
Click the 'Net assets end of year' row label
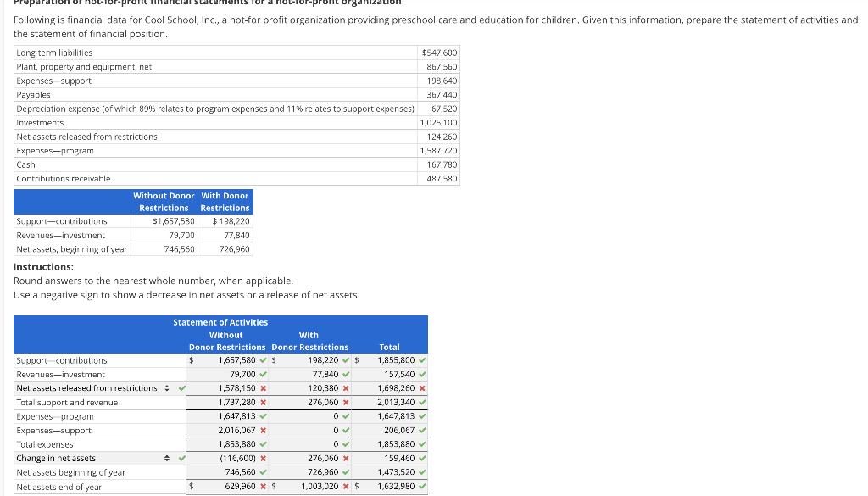tap(58, 488)
